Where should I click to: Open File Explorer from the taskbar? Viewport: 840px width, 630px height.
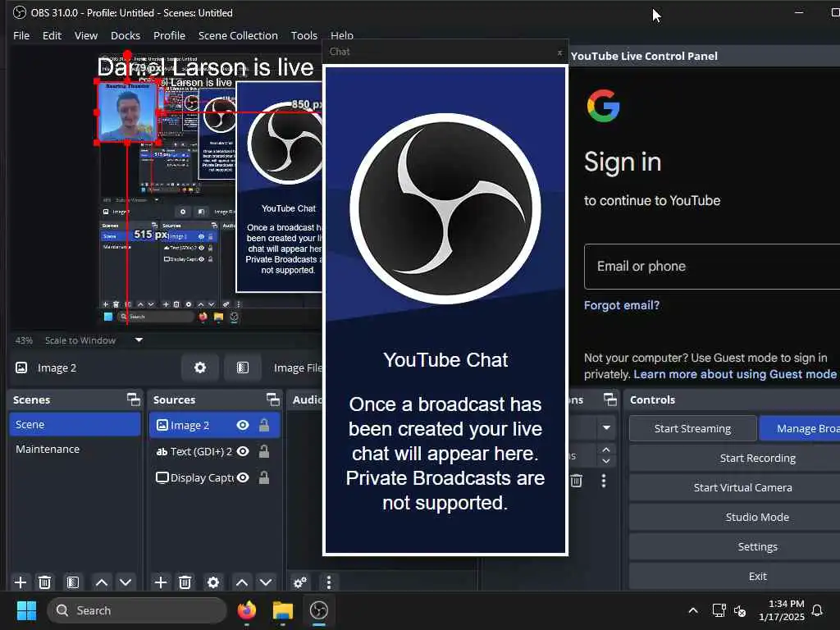[282, 610]
